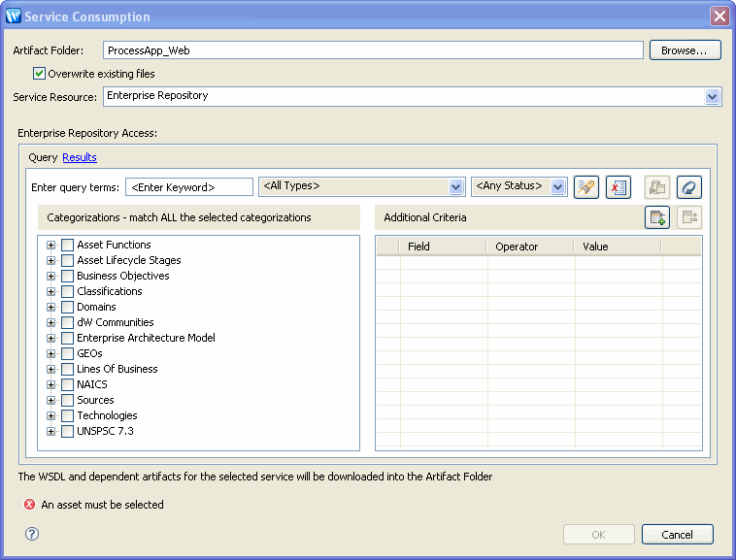Viewport: 736px width, 560px height.
Task: Click the dW Communities label
Action: point(116,322)
